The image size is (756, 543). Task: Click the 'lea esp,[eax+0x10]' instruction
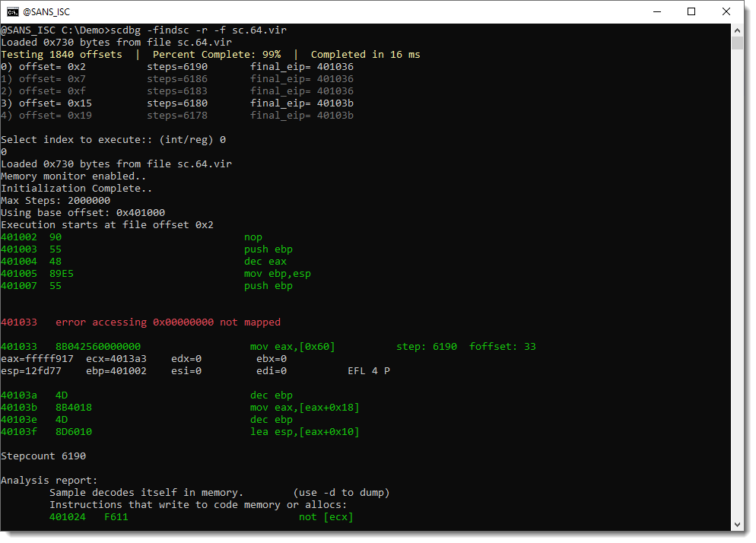click(304, 432)
